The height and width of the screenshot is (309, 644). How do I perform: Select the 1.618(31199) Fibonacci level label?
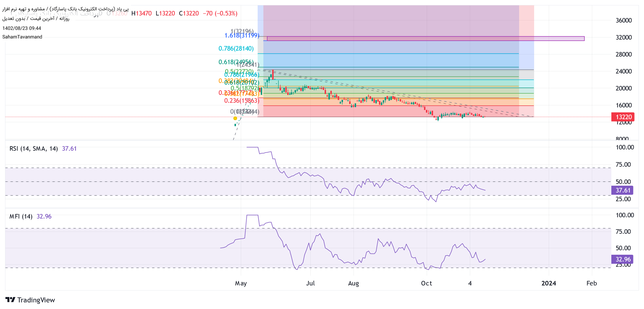point(241,35)
